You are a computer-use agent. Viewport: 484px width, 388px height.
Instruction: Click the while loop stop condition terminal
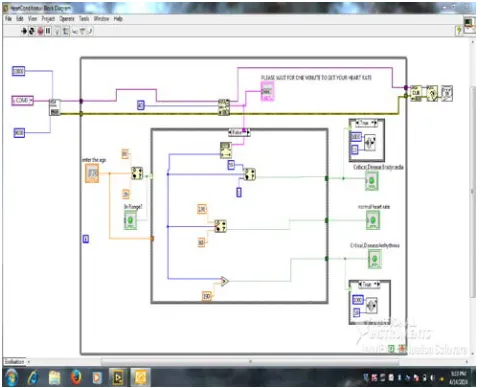pyautogui.click(x=403, y=349)
